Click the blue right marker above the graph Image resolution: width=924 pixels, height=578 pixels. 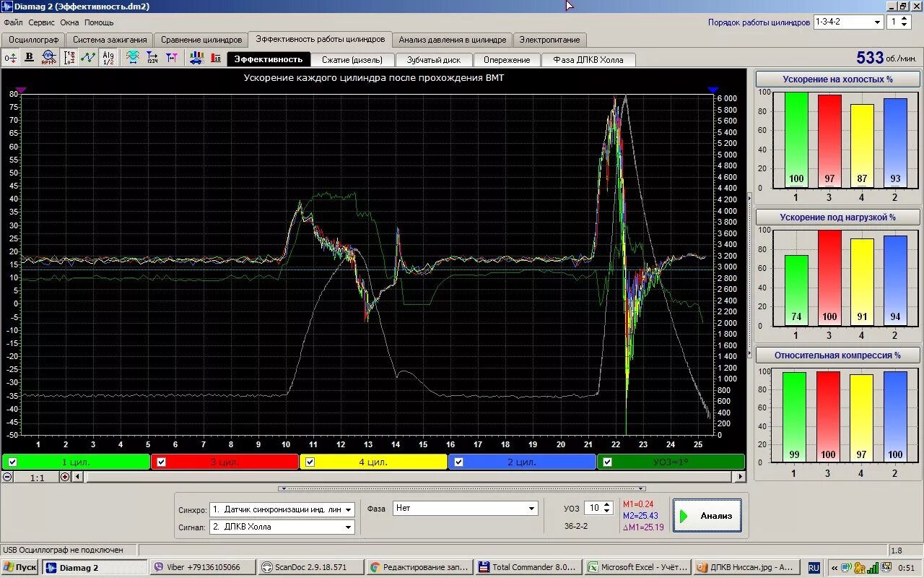click(x=713, y=90)
